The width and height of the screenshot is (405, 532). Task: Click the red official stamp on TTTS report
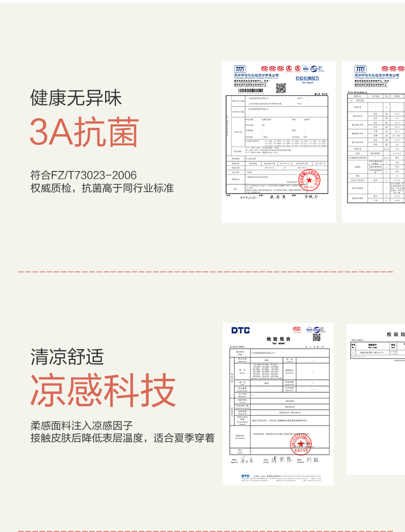pyautogui.click(x=310, y=180)
